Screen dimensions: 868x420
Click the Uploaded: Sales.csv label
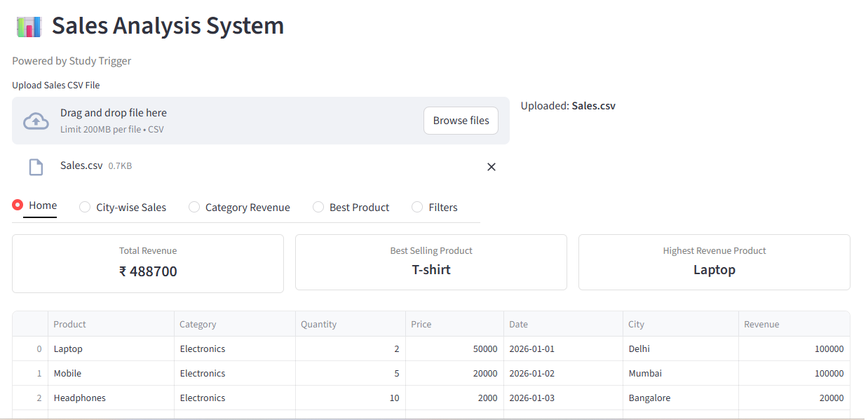(567, 105)
